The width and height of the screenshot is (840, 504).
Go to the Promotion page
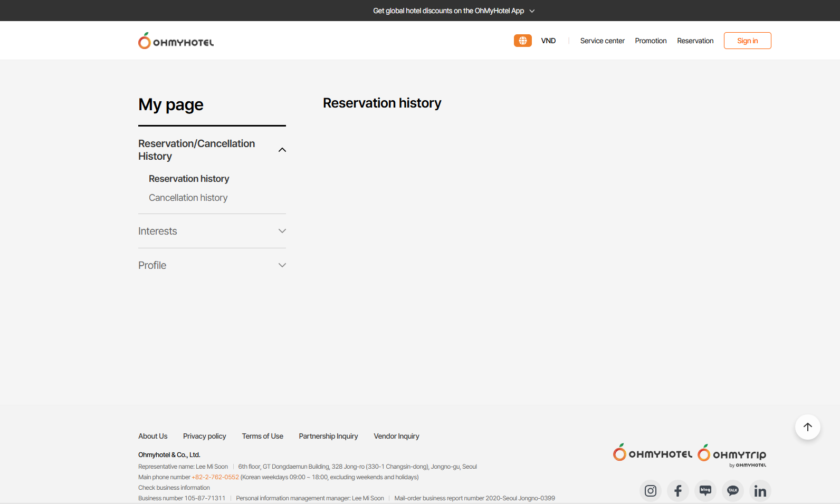[x=651, y=41]
